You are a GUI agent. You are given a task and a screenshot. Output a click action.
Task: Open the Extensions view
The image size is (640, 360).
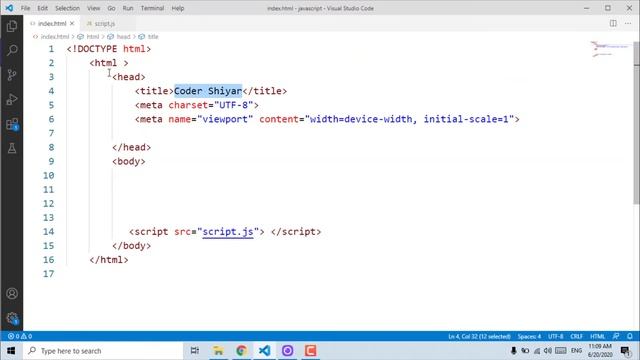point(12,124)
